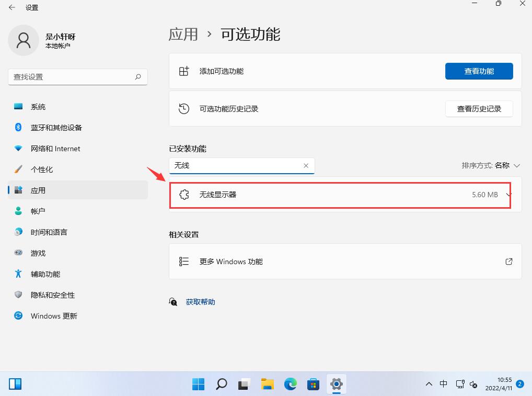Click the back arrow at top left
Screen dimensions: 532x396
point(12,7)
